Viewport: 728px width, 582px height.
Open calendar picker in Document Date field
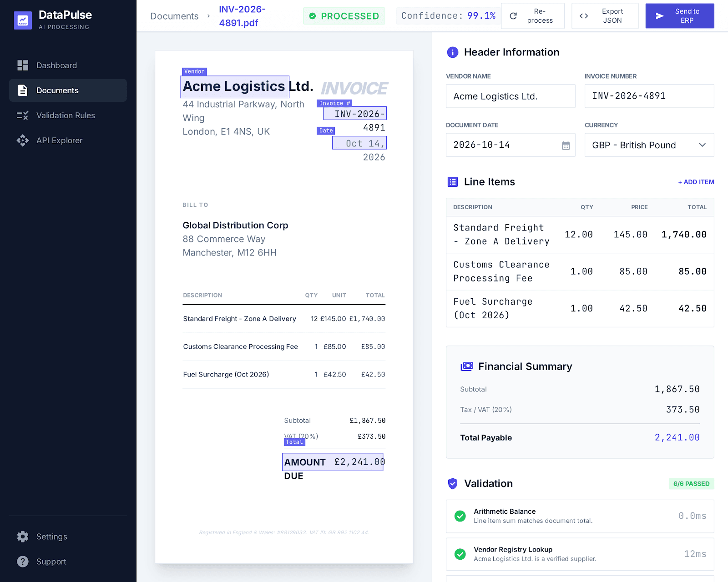coord(566,145)
